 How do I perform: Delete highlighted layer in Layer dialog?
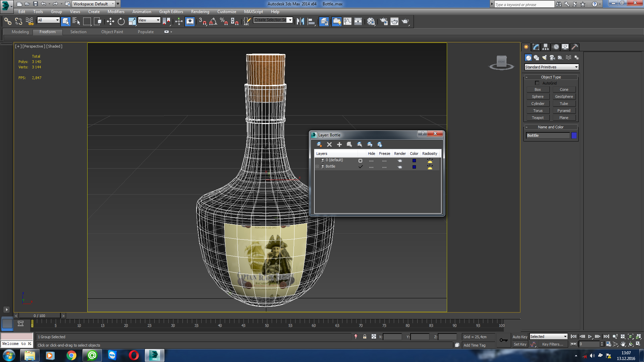329,144
